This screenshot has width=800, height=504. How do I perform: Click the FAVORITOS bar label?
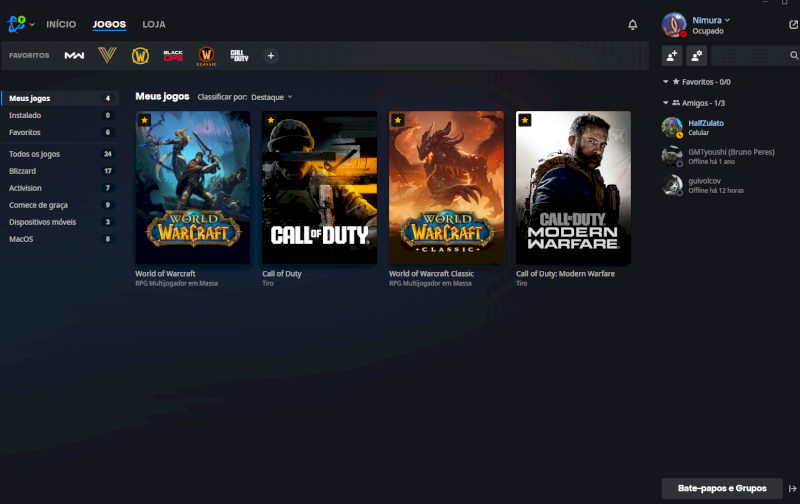click(x=29, y=56)
